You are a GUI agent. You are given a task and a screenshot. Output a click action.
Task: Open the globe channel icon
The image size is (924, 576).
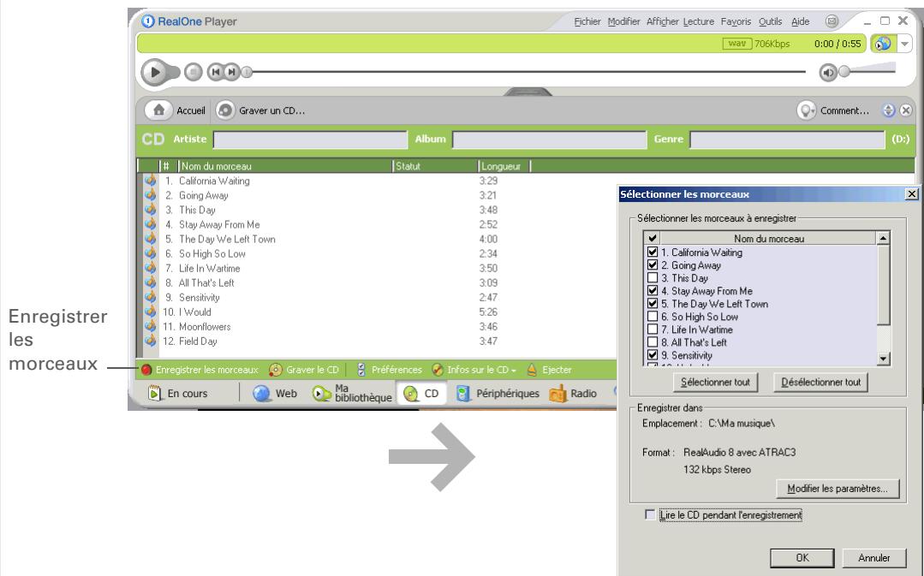pos(883,44)
